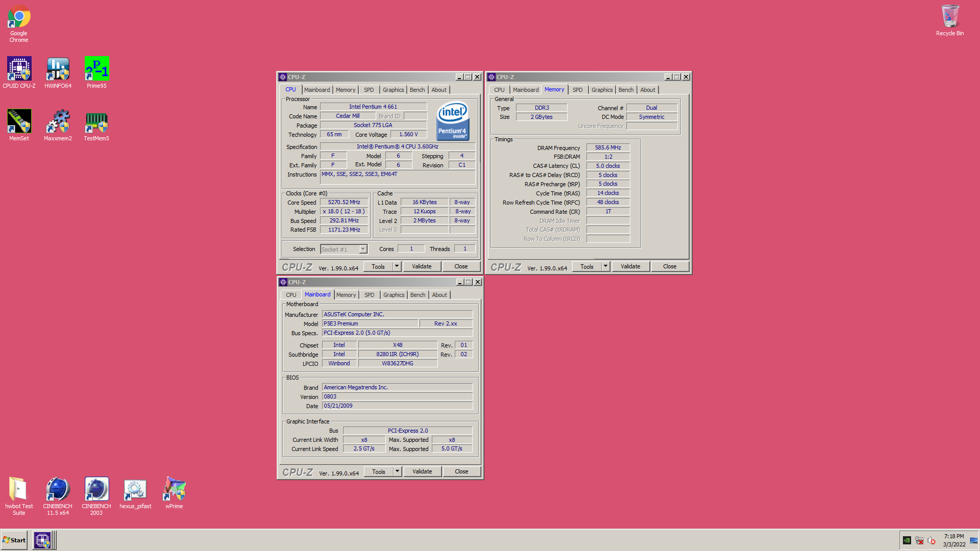Launch Prime95 desktop shortcut
Viewport: 980px width, 551px height.
point(96,72)
